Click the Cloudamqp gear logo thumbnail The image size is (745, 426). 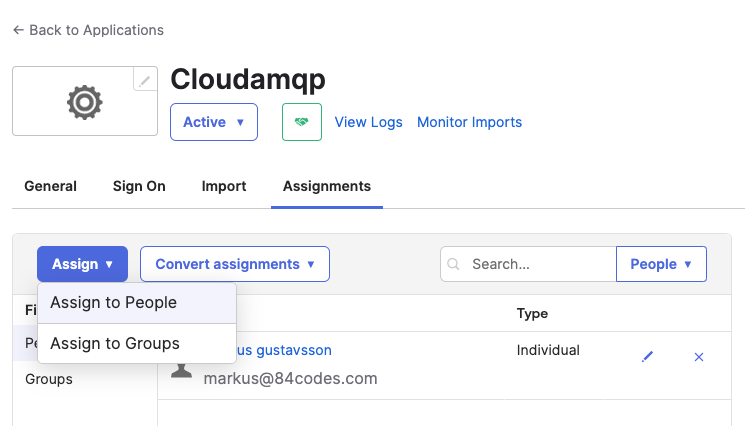tap(85, 102)
